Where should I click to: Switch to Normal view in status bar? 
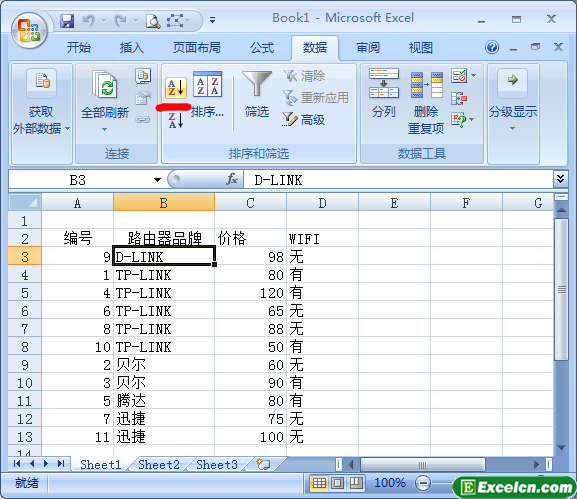click(x=319, y=483)
